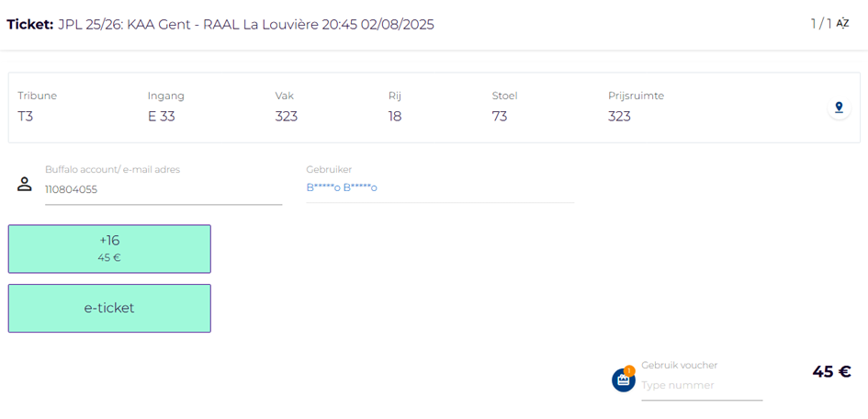The width and height of the screenshot is (868, 419).
Task: Open the voucher gift icon with badge
Action: [623, 379]
